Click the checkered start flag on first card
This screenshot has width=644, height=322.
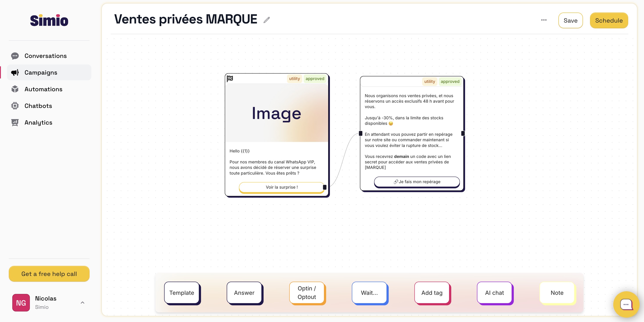click(x=230, y=79)
